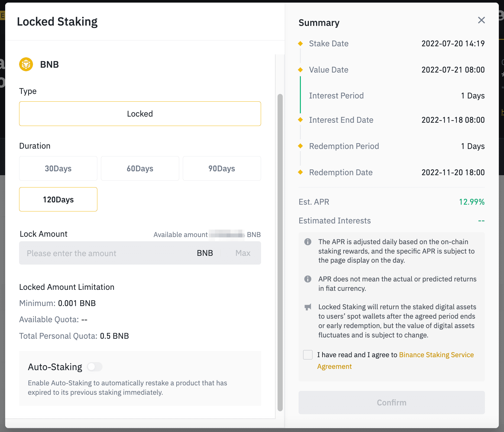Click the Locked Amount Limitation heading
Viewport: 504px width, 432px height.
(67, 287)
